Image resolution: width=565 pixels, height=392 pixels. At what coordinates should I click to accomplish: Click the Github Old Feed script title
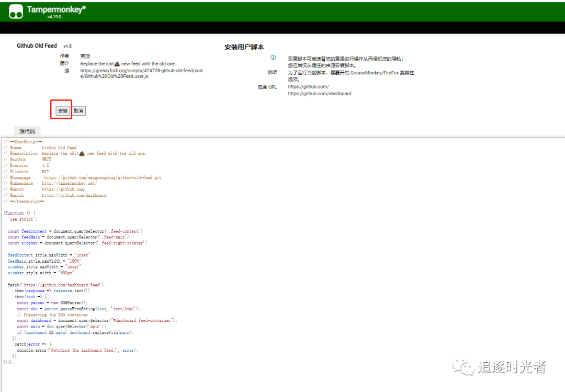[37, 46]
